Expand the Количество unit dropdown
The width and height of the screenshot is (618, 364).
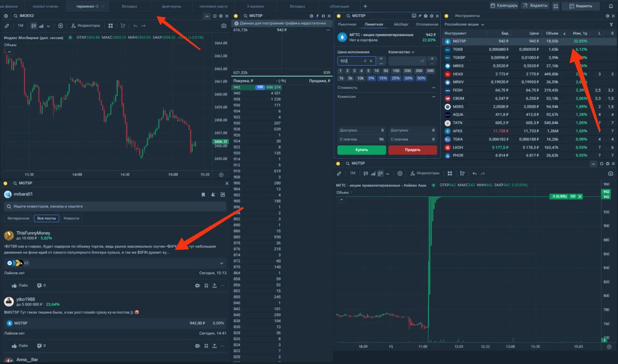click(402, 52)
